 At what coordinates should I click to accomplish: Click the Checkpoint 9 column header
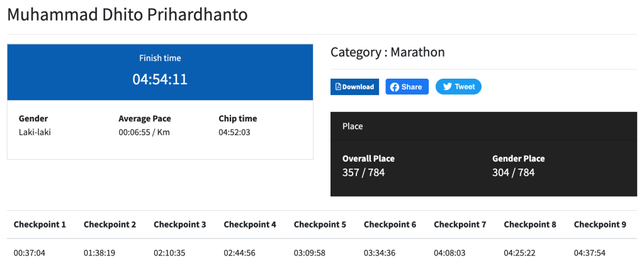point(600,225)
